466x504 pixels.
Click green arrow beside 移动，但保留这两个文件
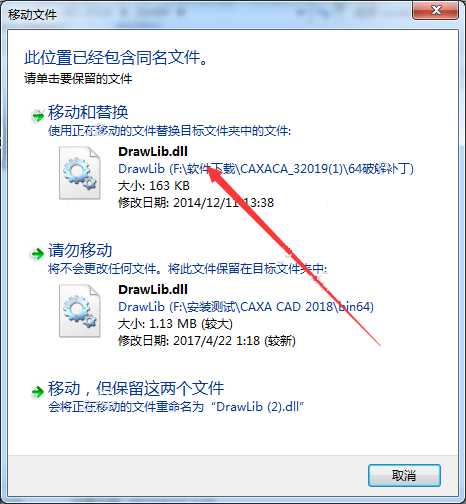[x=37, y=392]
